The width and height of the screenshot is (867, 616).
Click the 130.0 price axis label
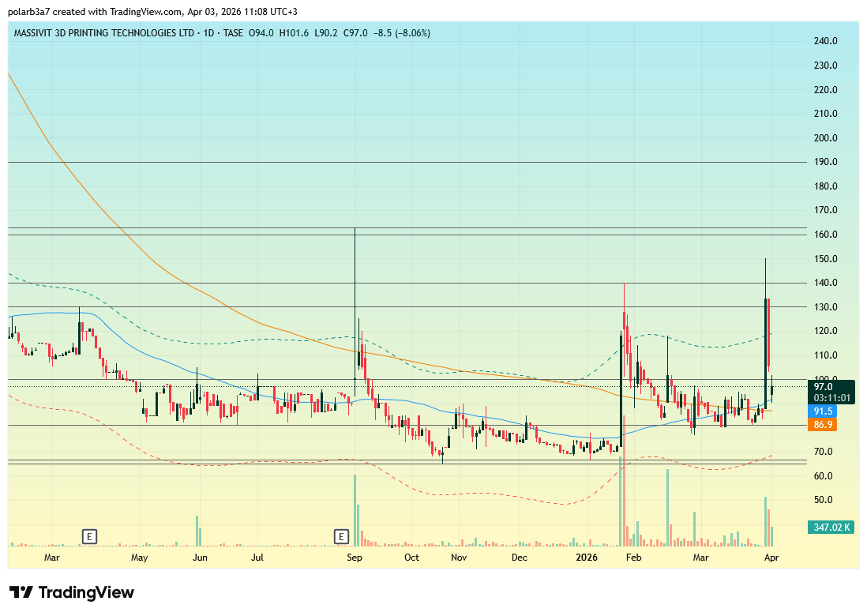(825, 307)
